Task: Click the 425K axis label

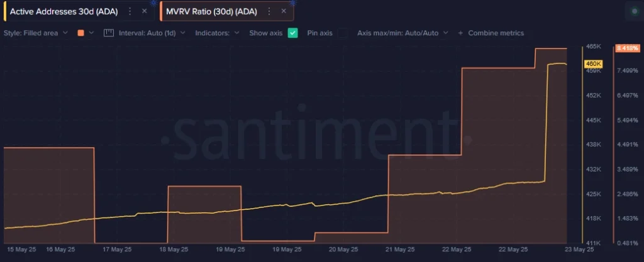Action: point(594,194)
